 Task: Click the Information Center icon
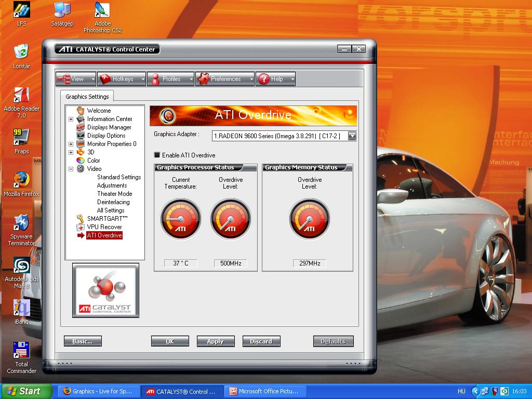pos(81,119)
